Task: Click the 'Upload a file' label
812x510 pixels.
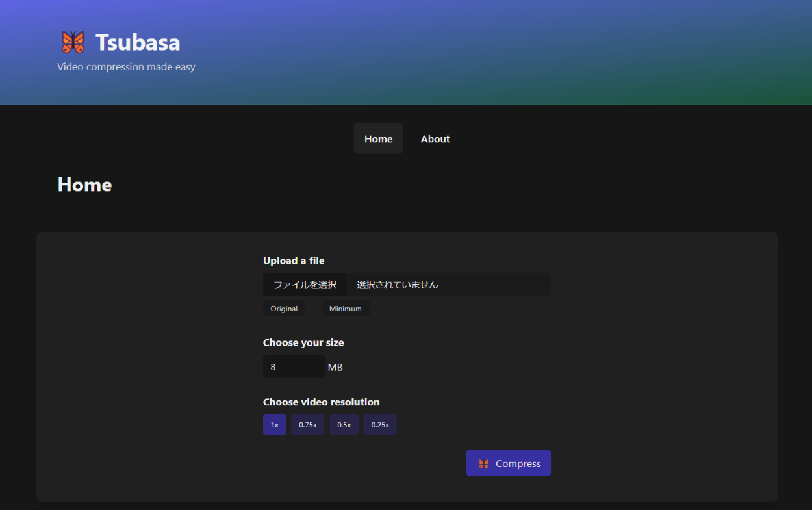Action: 294,261
